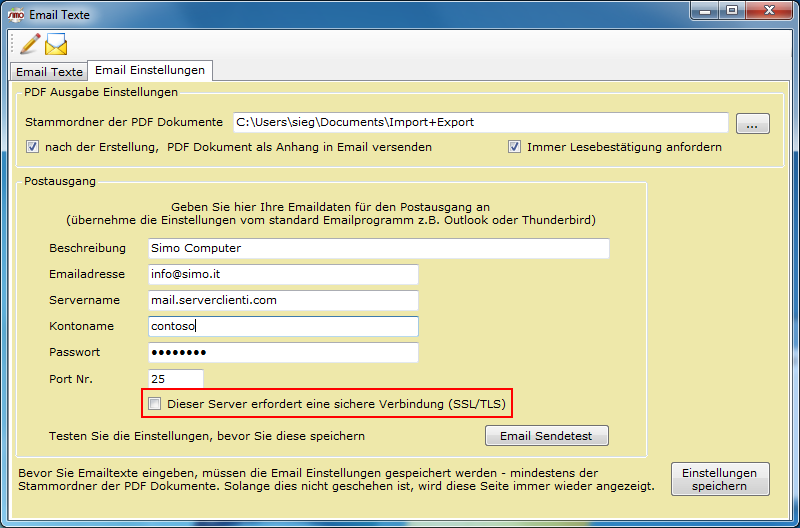
Task: Click the Email Sendetest button
Action: [x=546, y=436]
